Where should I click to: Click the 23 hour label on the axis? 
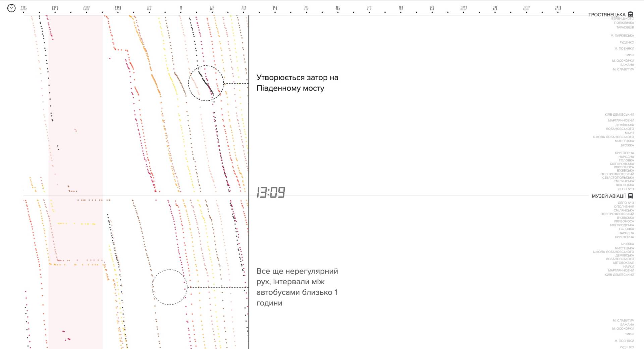tap(557, 8)
